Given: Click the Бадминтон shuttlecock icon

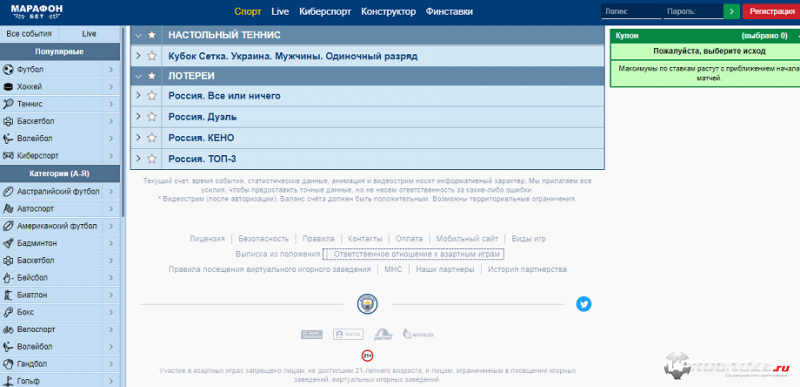Looking at the screenshot, I should (8, 243).
